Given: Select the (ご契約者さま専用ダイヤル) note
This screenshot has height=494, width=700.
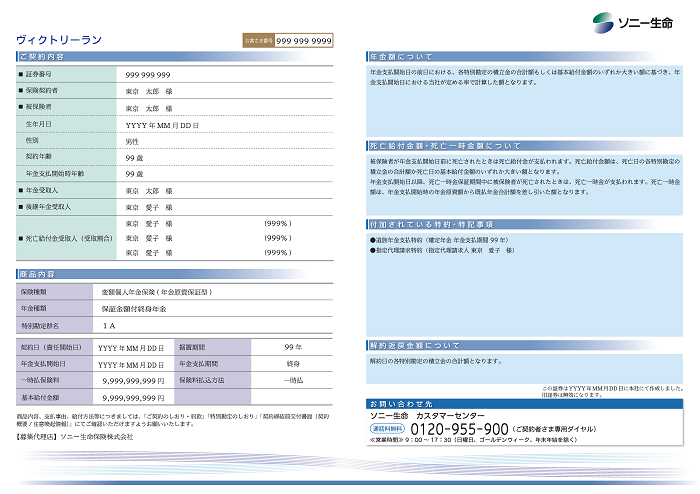Looking at the screenshot, I should [554, 429].
